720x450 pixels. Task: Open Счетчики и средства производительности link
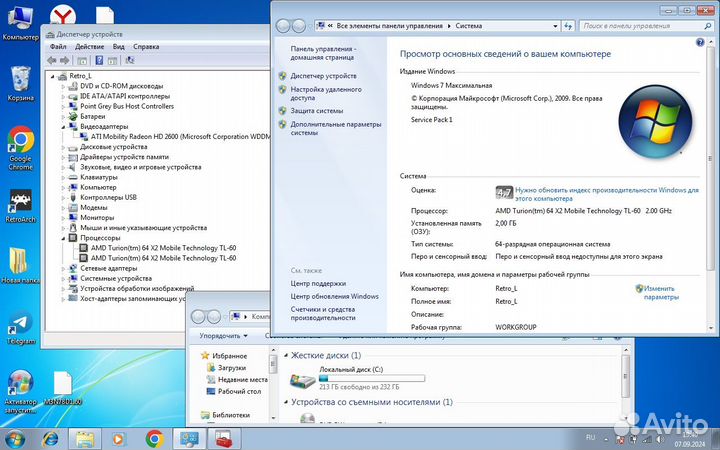pos(323,313)
